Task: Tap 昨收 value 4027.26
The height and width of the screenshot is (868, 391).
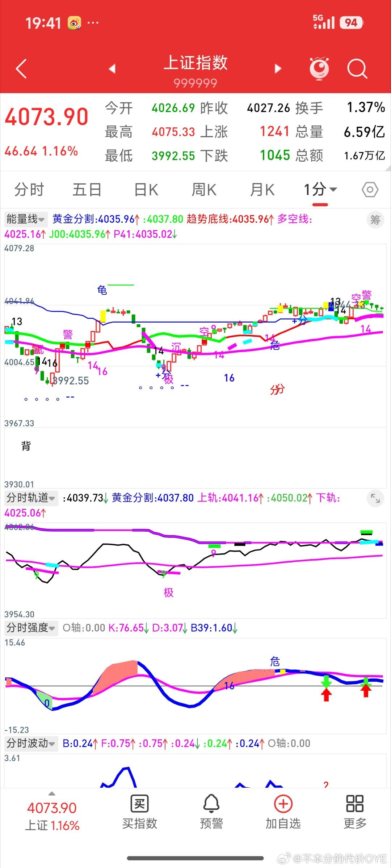Action: [269, 108]
